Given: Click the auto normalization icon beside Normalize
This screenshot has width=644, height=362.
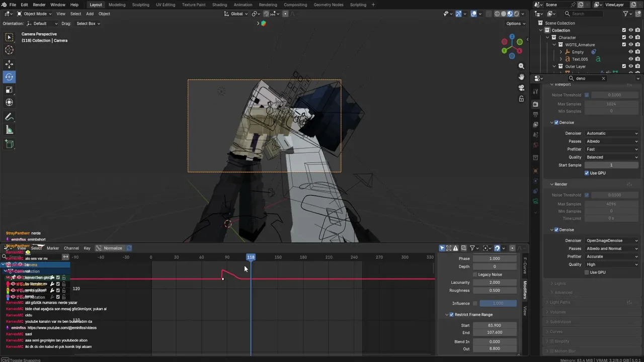Looking at the screenshot, I should tap(129, 248).
